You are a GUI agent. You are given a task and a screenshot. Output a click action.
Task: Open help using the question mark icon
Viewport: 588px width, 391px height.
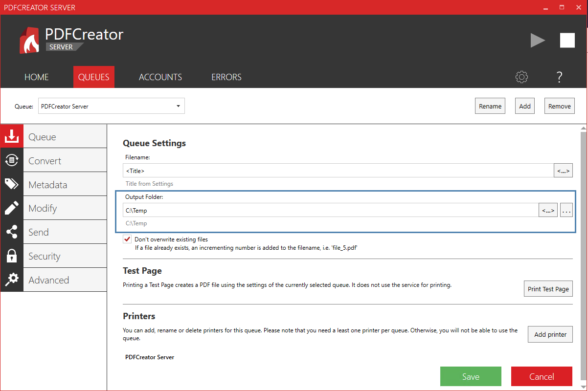[x=559, y=77]
